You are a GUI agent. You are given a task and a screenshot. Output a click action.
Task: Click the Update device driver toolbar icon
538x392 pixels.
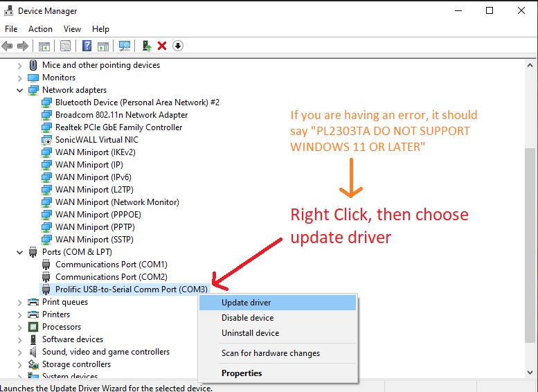pyautogui.click(x=146, y=46)
